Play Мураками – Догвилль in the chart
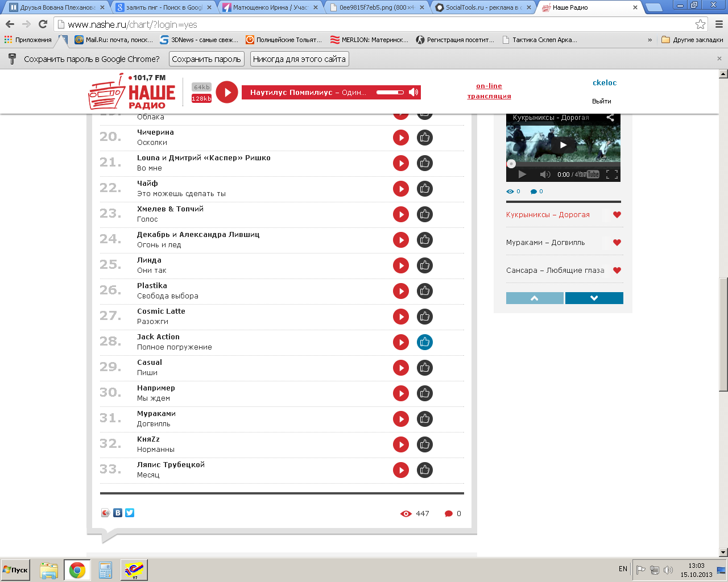The height and width of the screenshot is (582, 728). click(x=401, y=419)
